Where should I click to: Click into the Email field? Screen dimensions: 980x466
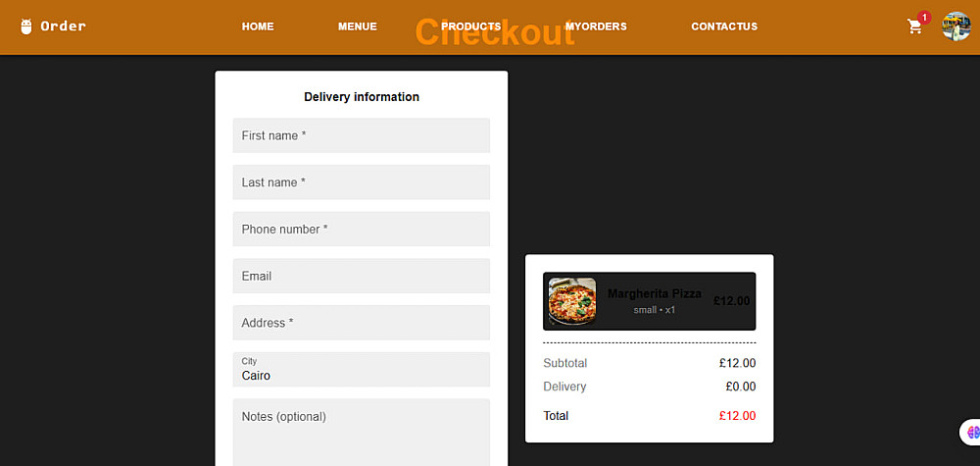(362, 276)
